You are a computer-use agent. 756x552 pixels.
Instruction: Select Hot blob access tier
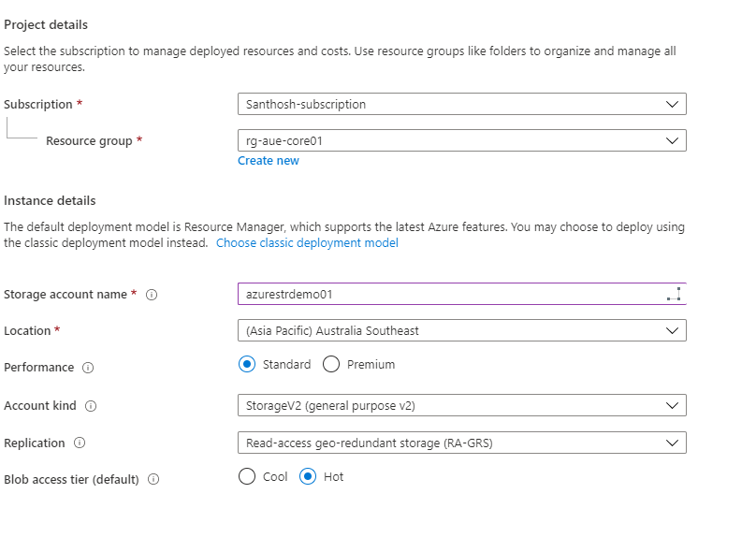click(x=309, y=477)
